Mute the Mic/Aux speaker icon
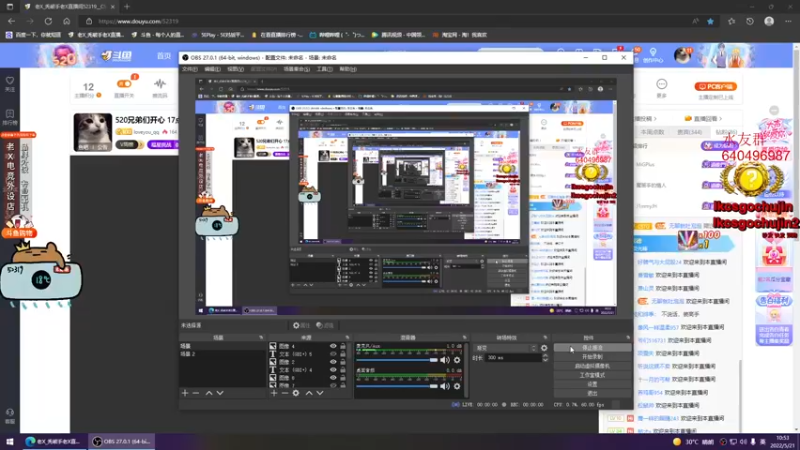The height and width of the screenshot is (450, 800). 445,360
